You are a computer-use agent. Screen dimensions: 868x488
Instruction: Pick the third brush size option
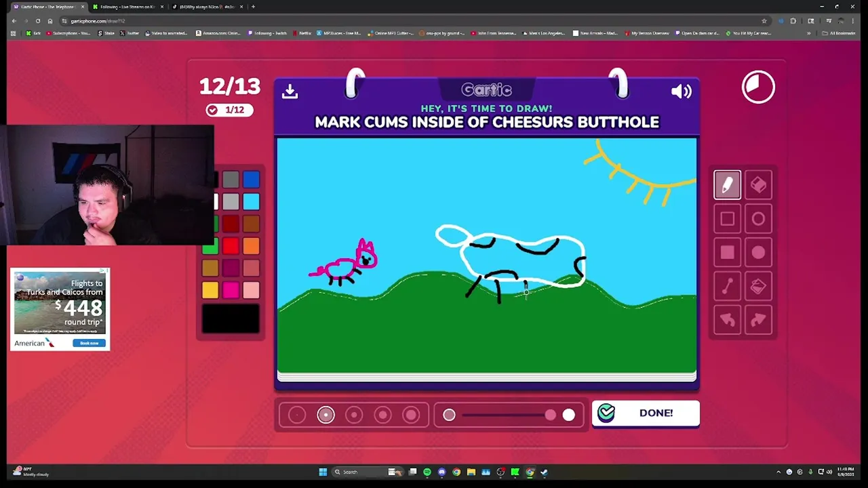point(354,415)
